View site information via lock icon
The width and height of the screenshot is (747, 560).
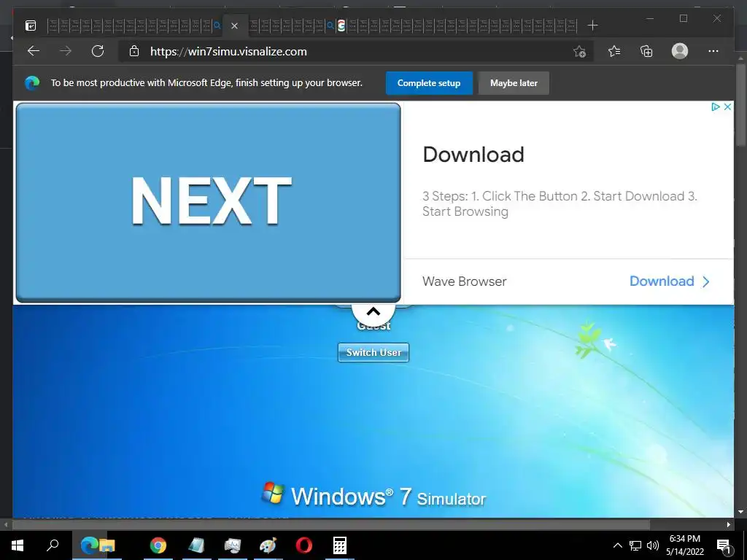[134, 51]
